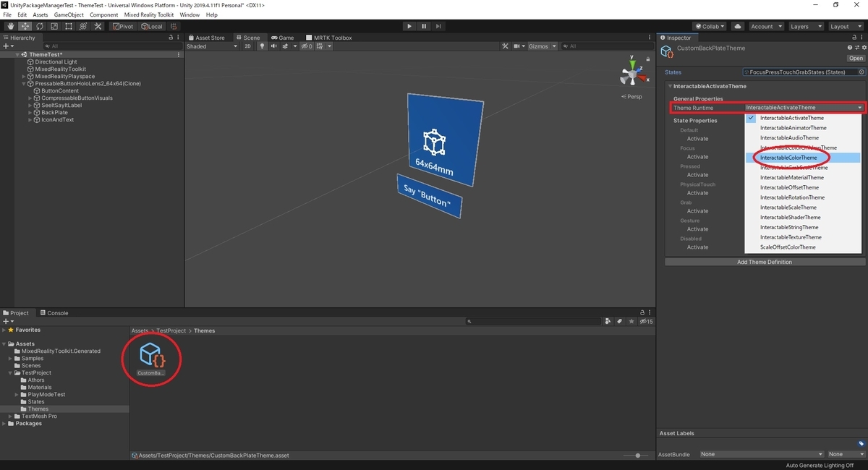Screen dimensions: 868x470
Task: Step one frame forward
Action: 438,26
